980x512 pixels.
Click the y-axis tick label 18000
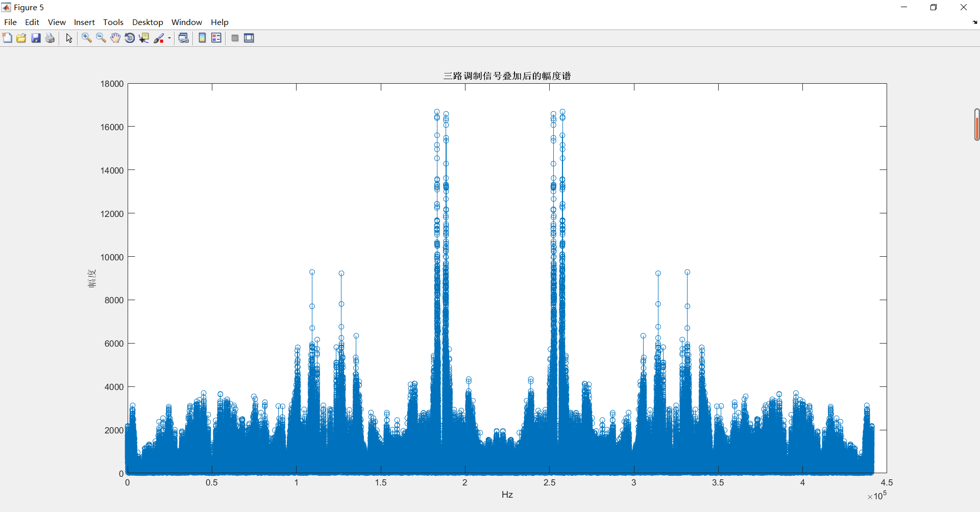(112, 84)
